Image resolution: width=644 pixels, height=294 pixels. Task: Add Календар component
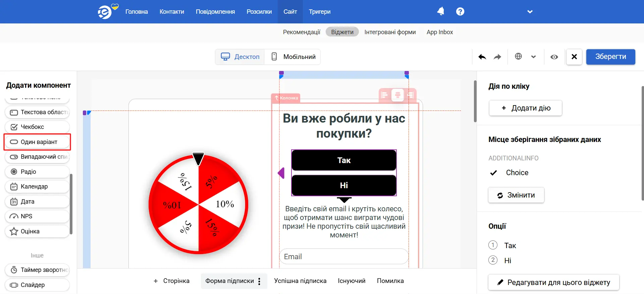coord(37,187)
